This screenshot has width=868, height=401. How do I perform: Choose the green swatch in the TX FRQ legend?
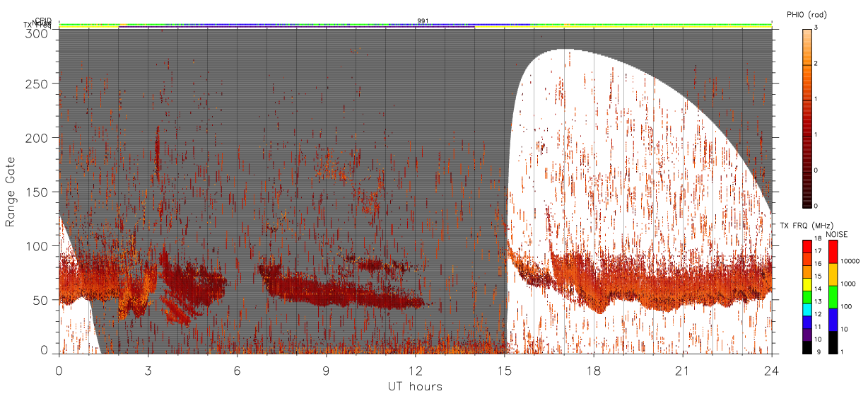807,296
